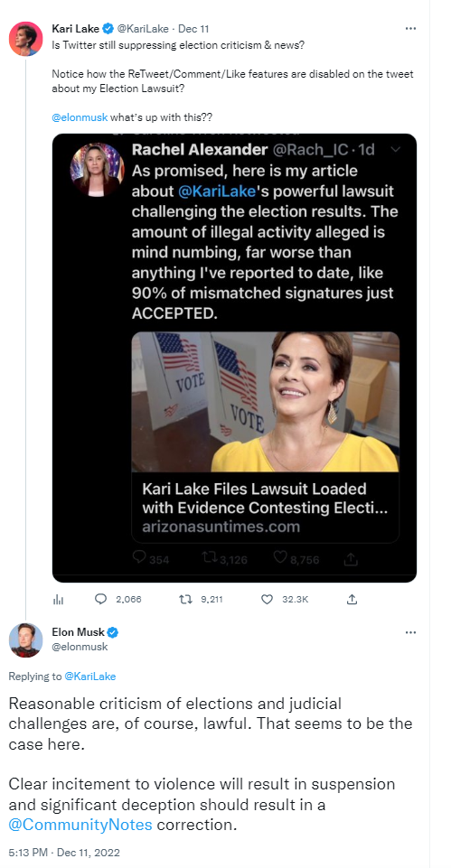Open the embedded screenshot image of Rachel's tweet

point(234,358)
